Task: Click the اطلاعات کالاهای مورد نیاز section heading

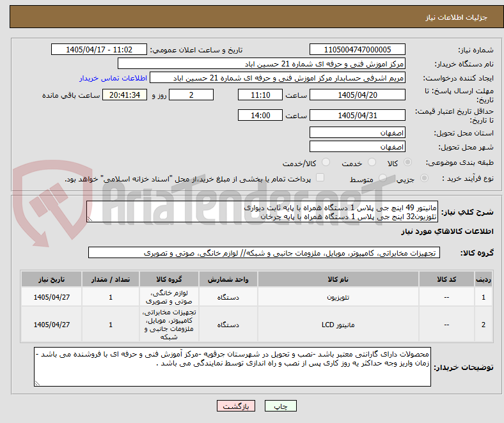Action: click(447, 231)
